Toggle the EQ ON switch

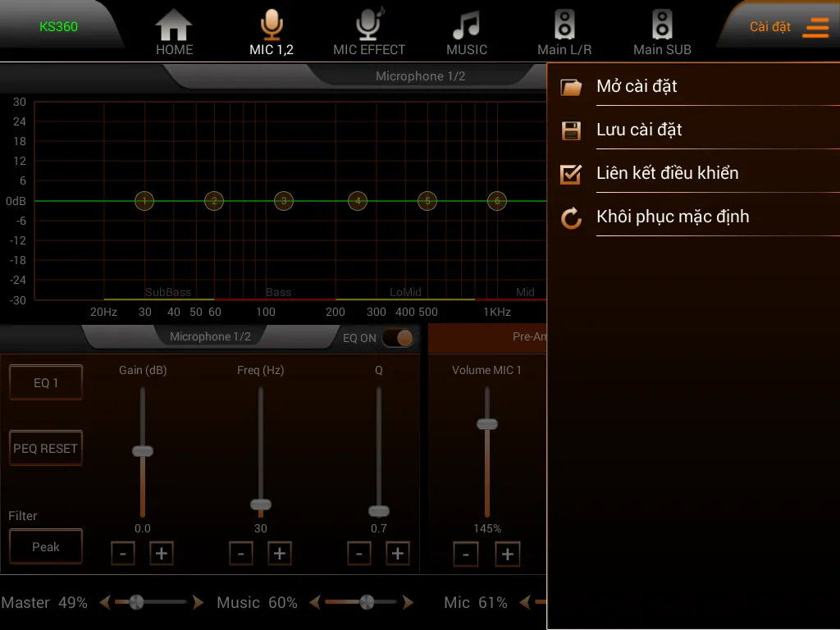[x=397, y=338]
